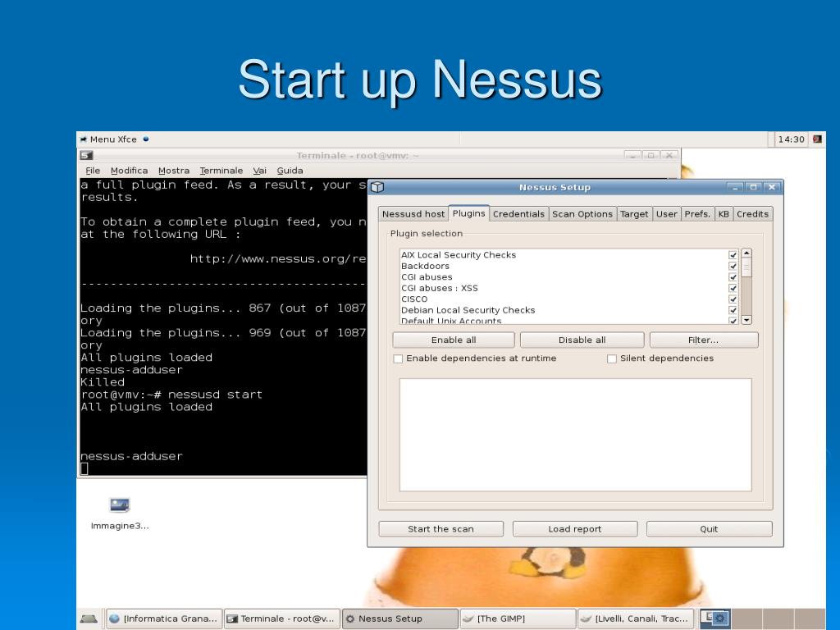
Task: Uncheck the CISCO plugin checkbox
Action: [733, 299]
